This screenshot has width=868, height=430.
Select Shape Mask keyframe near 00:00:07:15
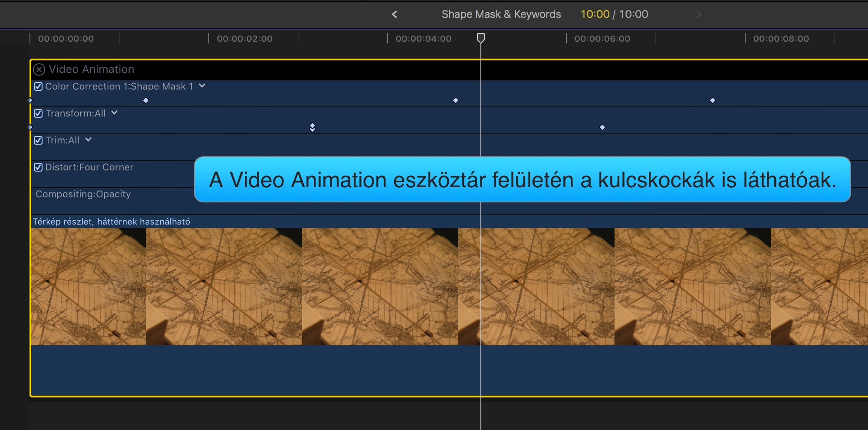pos(713,100)
